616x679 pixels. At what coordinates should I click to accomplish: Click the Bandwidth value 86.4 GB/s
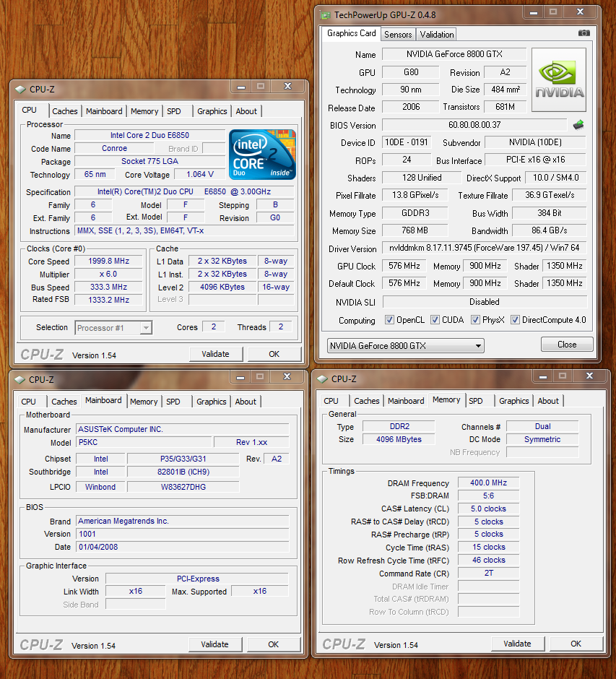click(550, 231)
